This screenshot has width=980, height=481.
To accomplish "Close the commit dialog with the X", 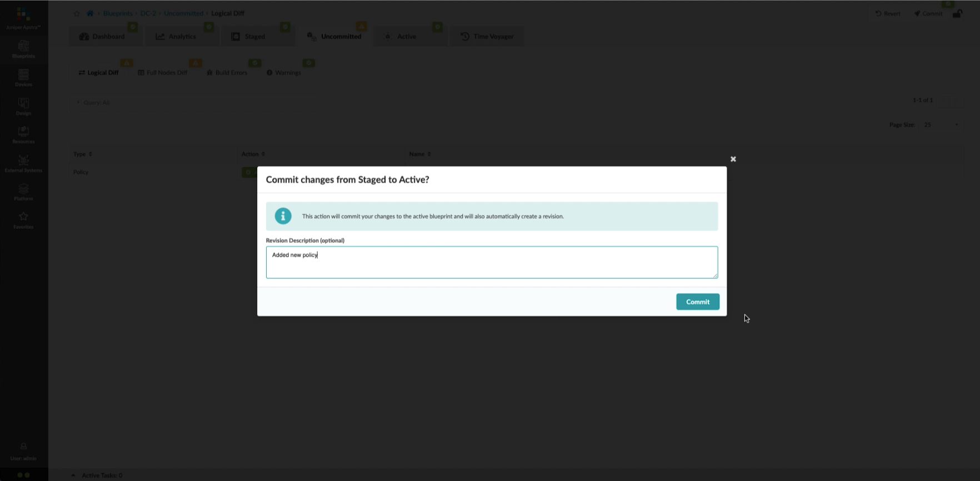I will click(733, 159).
